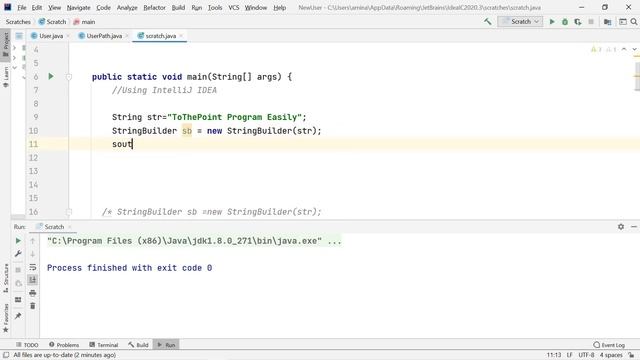Toggle the Learn tool window stripe

[x=5, y=77]
